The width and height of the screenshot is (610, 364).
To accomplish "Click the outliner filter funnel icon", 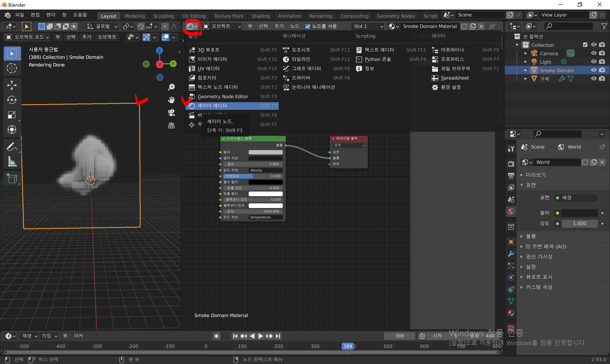I will point(604,26).
